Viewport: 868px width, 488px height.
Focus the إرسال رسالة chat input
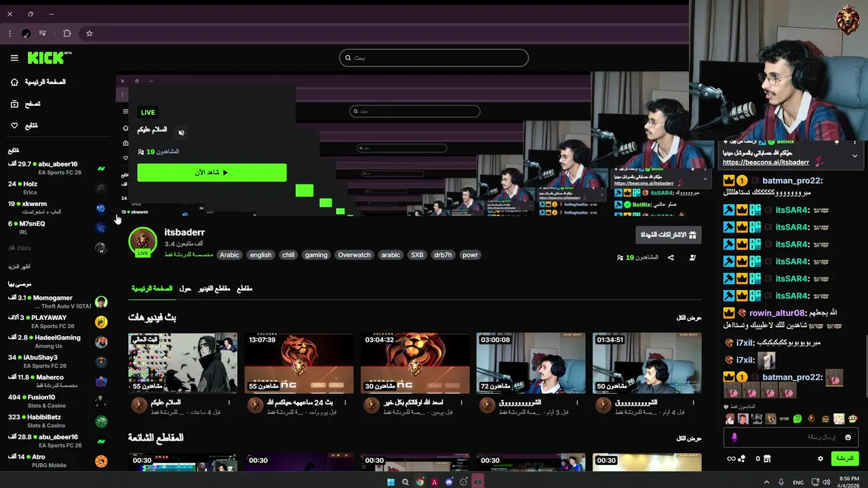(x=791, y=437)
